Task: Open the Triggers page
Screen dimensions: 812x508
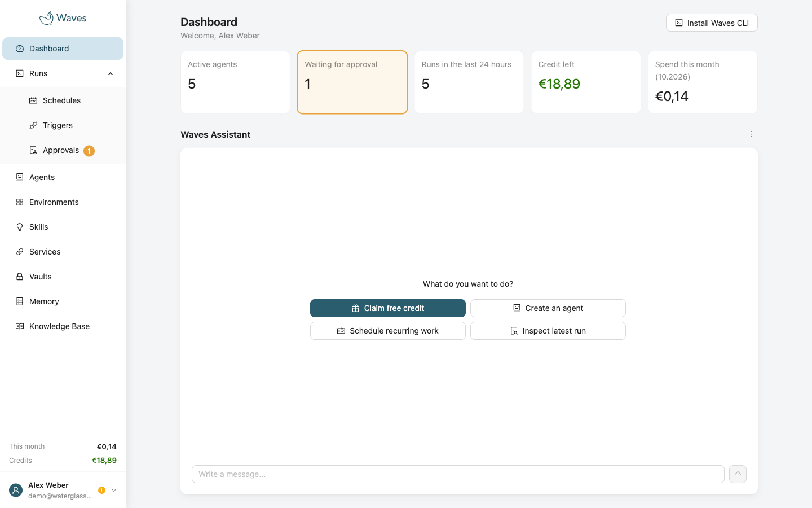Action: point(63,125)
